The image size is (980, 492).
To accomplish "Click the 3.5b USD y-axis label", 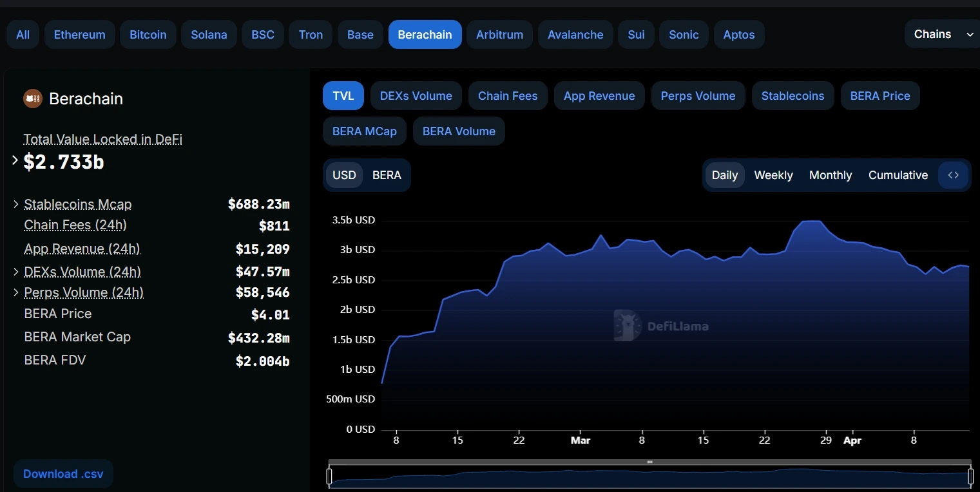I will tap(354, 220).
